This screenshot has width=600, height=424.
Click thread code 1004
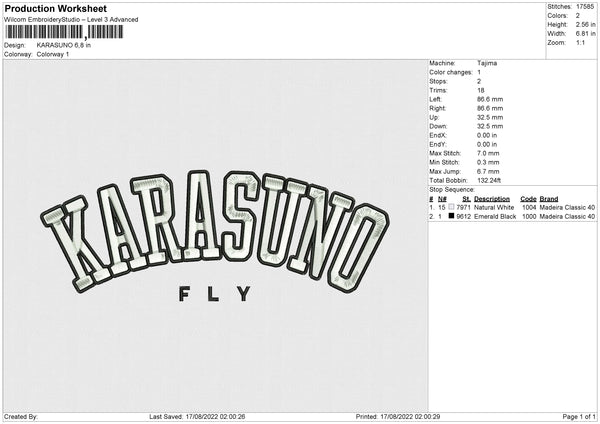[529, 207]
